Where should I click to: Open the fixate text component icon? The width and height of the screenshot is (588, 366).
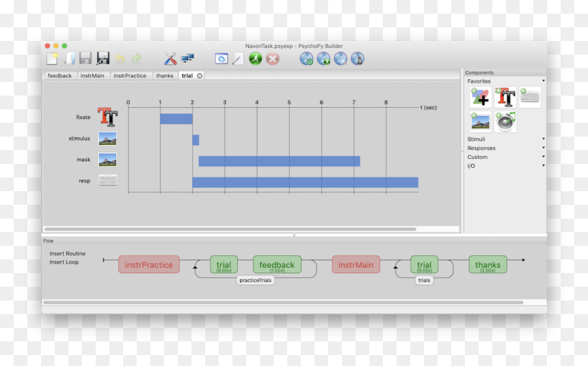click(107, 117)
